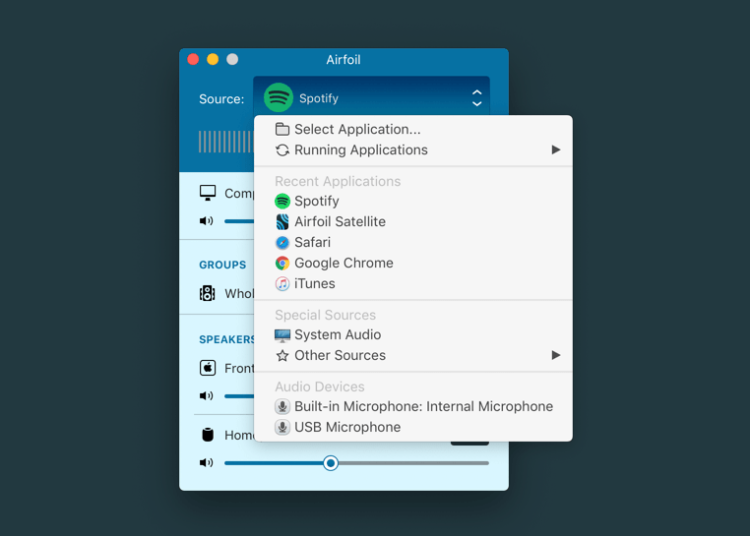Choose the System Audio source label
This screenshot has height=536, width=750.
(337, 335)
